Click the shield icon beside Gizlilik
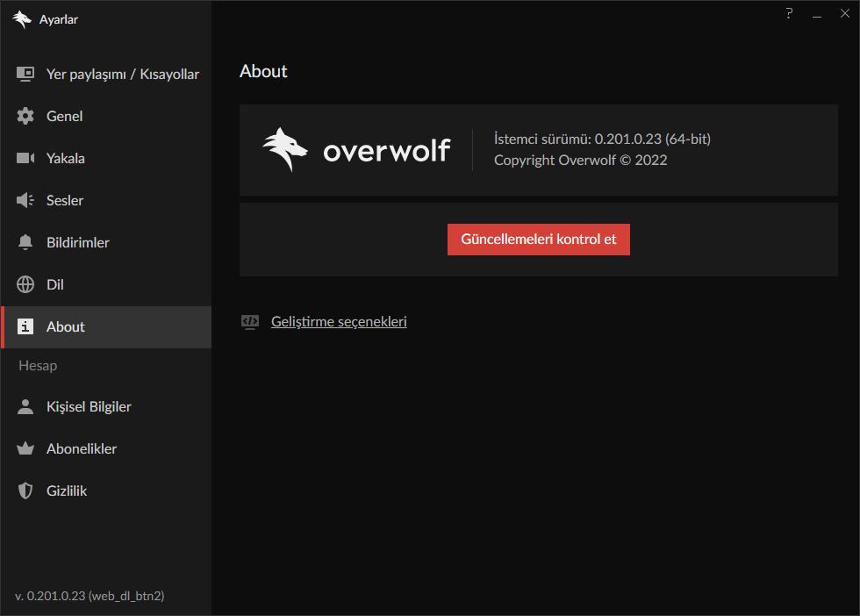The width and height of the screenshot is (860, 616). point(25,491)
